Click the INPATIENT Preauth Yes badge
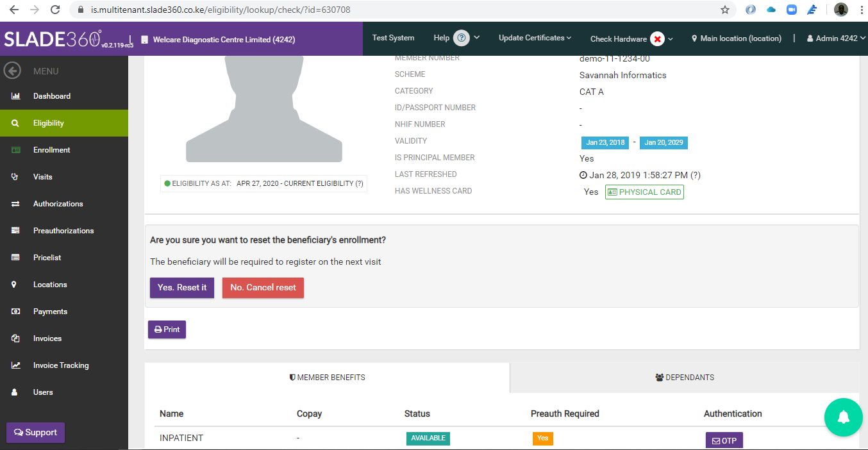The image size is (868, 450). [x=543, y=438]
